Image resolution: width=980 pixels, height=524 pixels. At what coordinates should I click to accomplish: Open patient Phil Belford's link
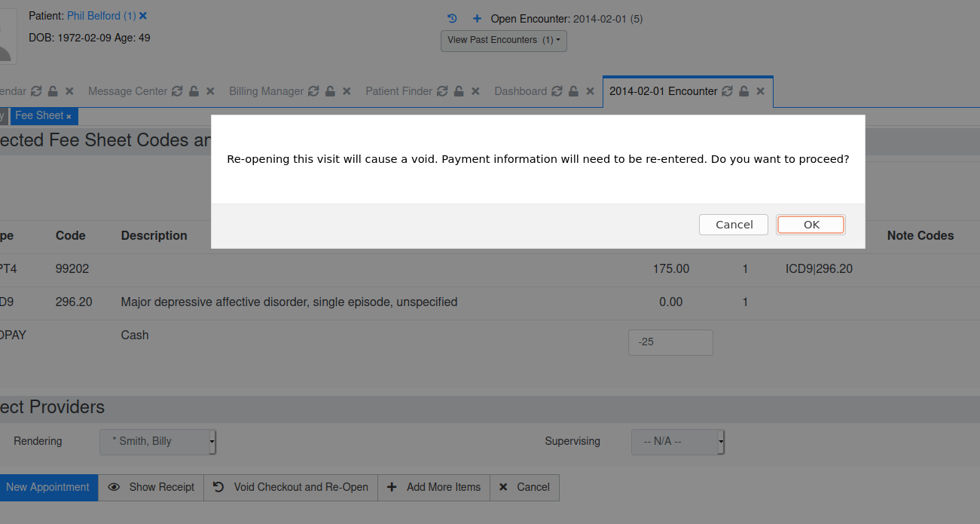click(x=93, y=15)
